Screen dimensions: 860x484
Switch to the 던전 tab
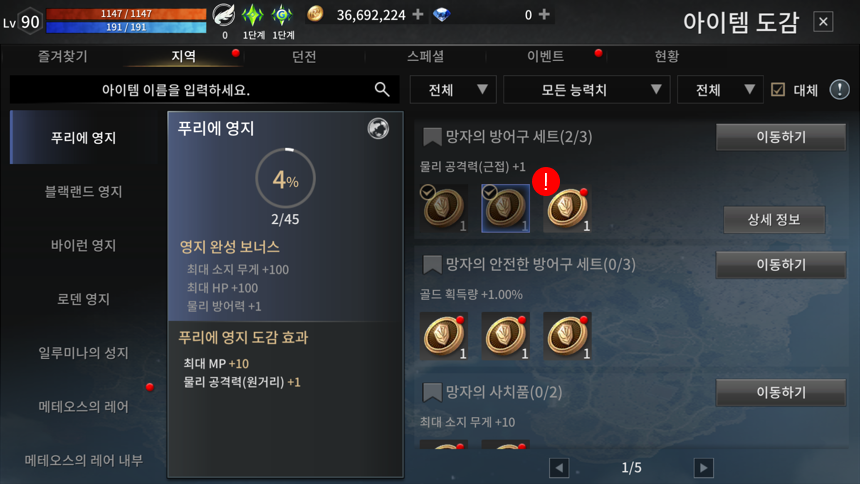click(x=304, y=57)
